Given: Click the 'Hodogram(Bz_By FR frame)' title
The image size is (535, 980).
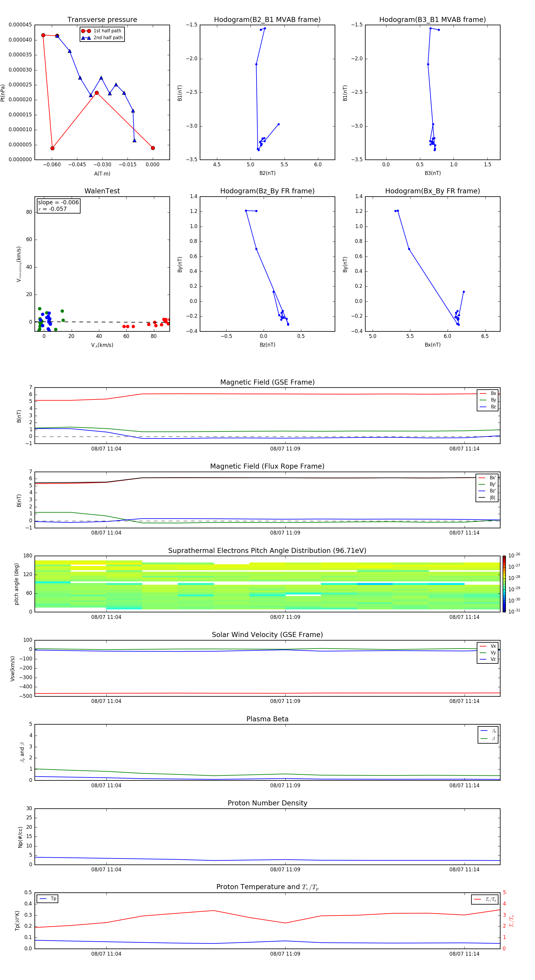Looking at the screenshot, I should 267,191.
